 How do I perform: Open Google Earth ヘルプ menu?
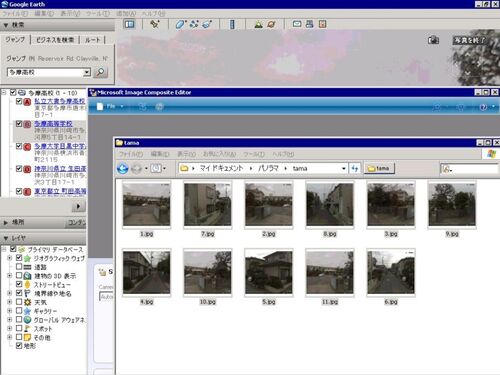click(x=154, y=13)
